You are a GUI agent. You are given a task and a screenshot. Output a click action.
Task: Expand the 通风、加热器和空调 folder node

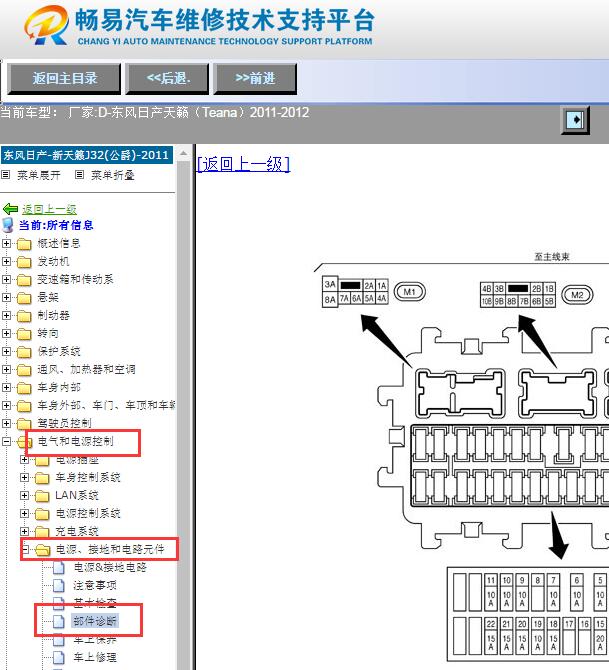click(6, 369)
